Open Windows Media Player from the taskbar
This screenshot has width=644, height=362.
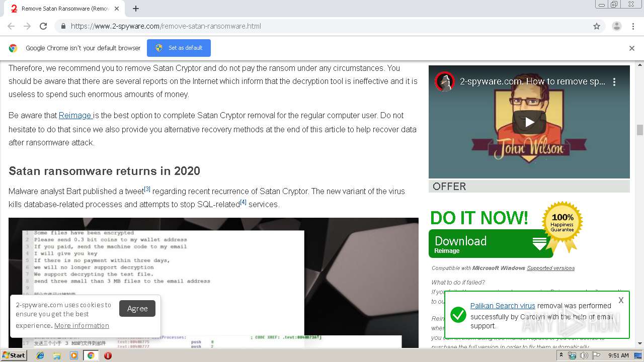tap(74, 355)
